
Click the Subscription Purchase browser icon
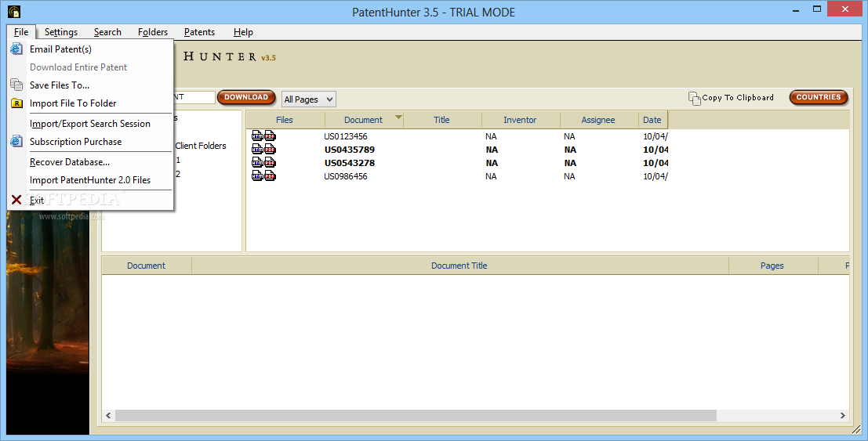[x=16, y=141]
